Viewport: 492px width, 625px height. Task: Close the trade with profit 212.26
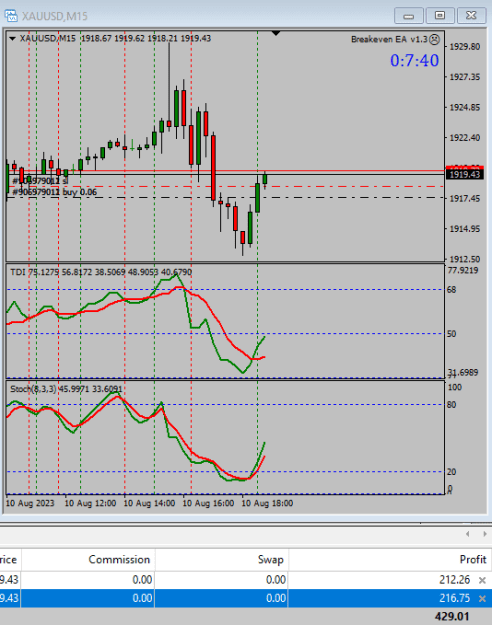[x=482, y=580]
